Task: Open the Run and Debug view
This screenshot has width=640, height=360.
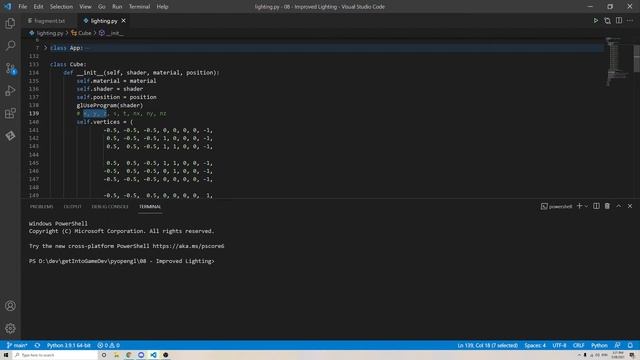Action: tap(10, 91)
